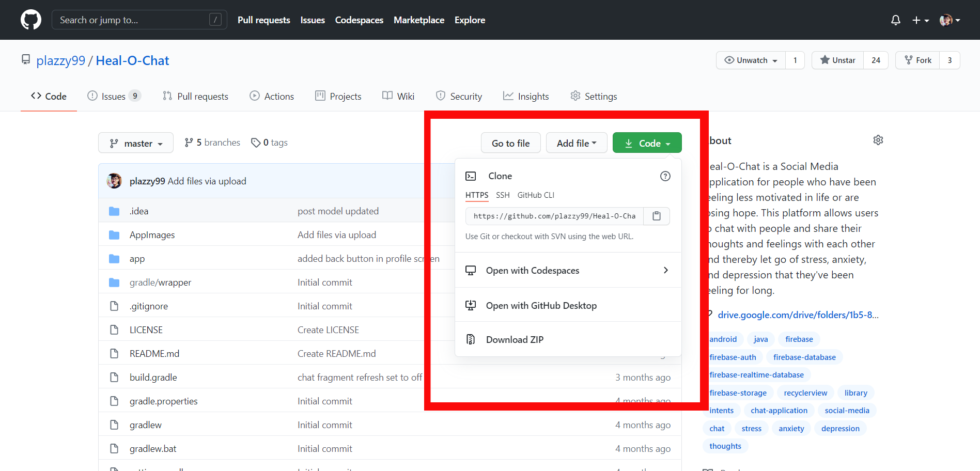Open the build.gradle file
980x471 pixels.
tap(153, 378)
